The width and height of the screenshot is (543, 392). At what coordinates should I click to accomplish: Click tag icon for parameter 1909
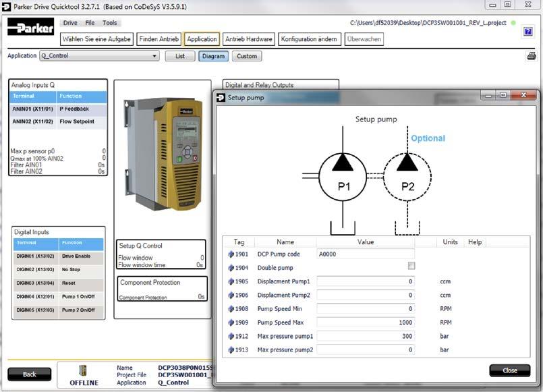point(231,323)
